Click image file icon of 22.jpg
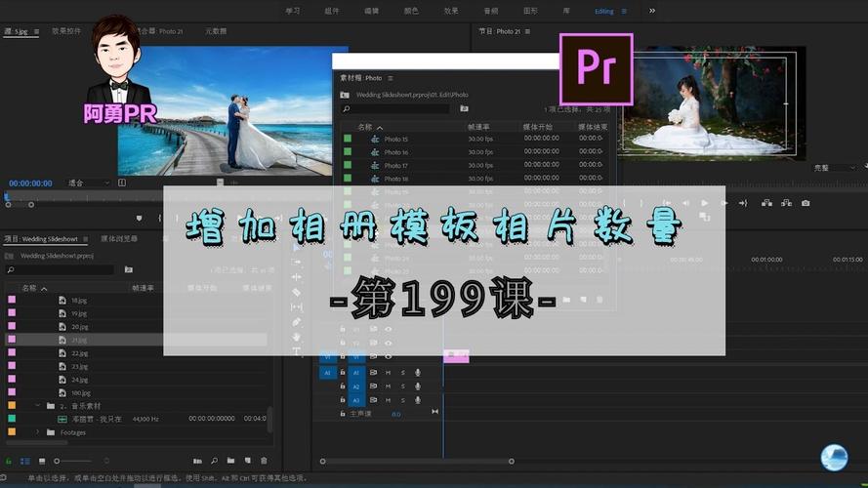Viewport: 868px width, 488px height. [62, 353]
